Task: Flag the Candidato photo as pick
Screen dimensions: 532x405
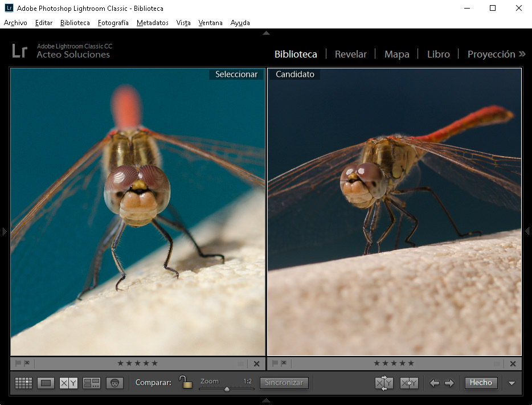Action: coord(276,363)
